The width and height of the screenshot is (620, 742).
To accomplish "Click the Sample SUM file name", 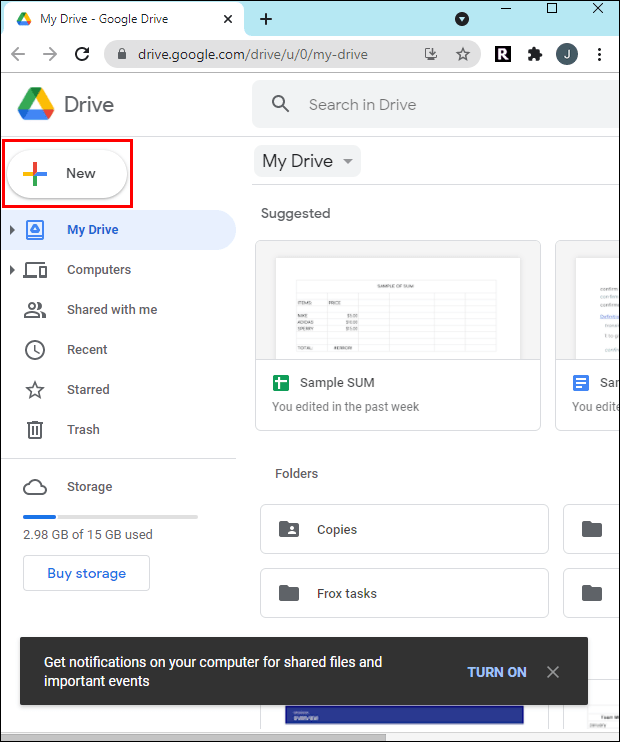I will coord(337,383).
